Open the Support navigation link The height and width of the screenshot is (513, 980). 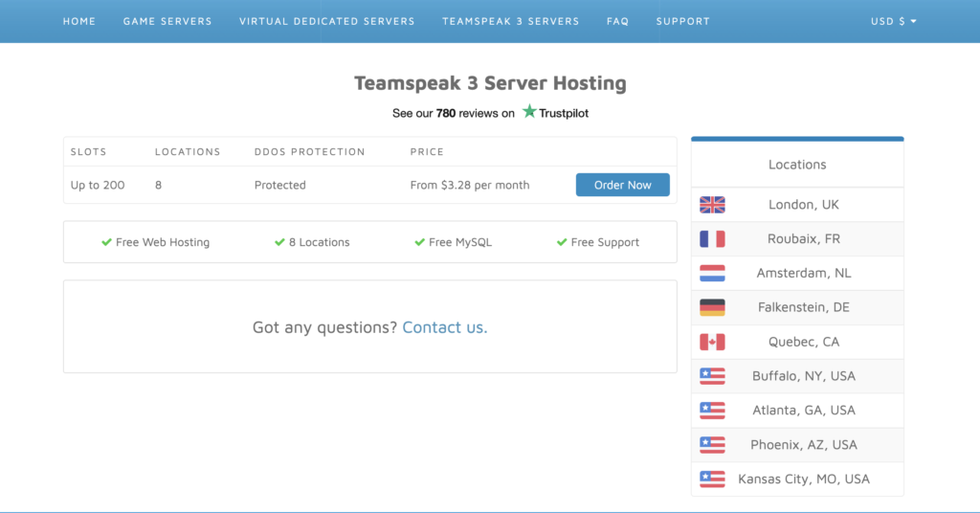click(x=682, y=21)
